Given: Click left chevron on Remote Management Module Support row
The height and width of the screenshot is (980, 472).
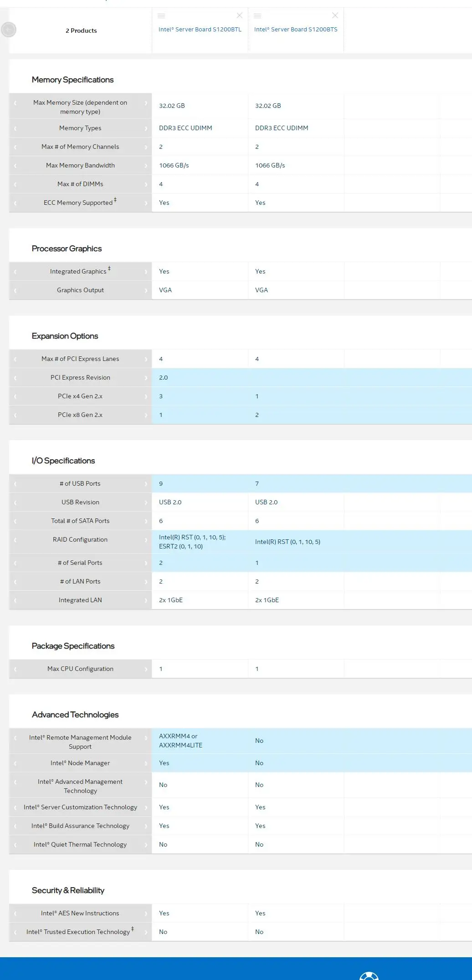Looking at the screenshot, I should [15, 738].
